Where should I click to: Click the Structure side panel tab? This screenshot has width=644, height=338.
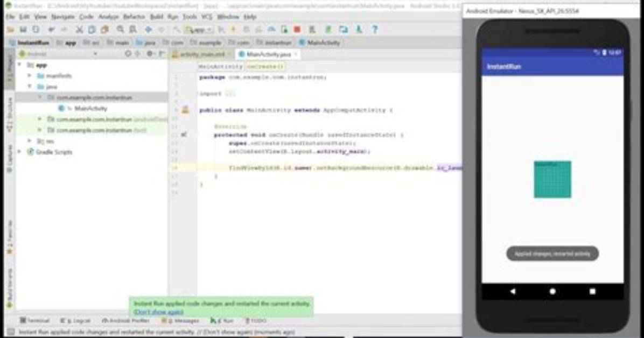(10, 115)
